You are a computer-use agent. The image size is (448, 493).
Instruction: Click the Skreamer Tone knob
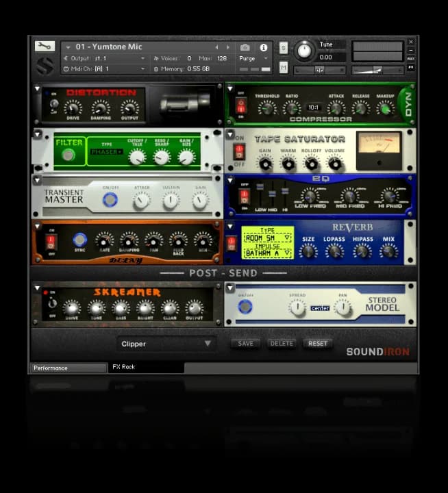click(x=97, y=308)
